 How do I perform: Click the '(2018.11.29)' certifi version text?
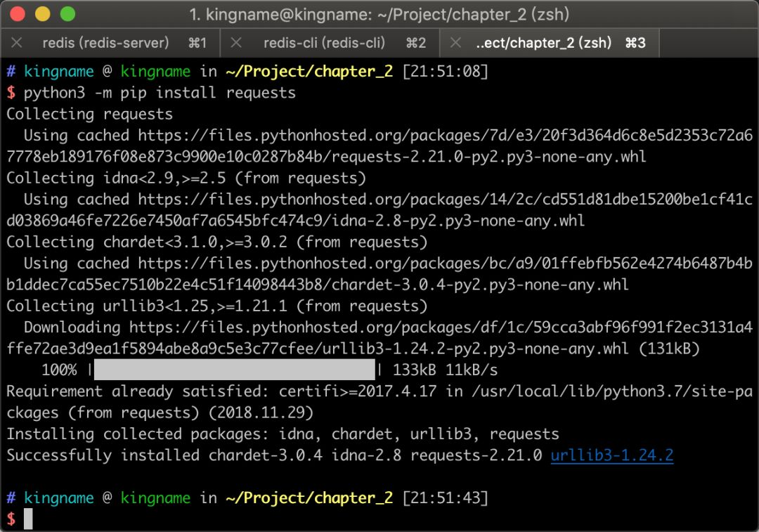261,413
